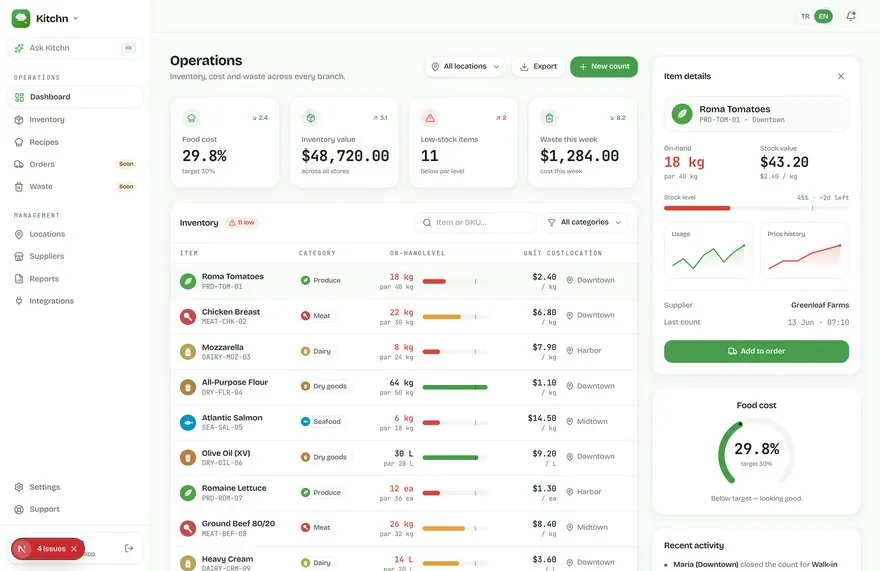This screenshot has width=880, height=571.
Task: Click the Midtown location of Atlantic Salmon
Action: 587,422
